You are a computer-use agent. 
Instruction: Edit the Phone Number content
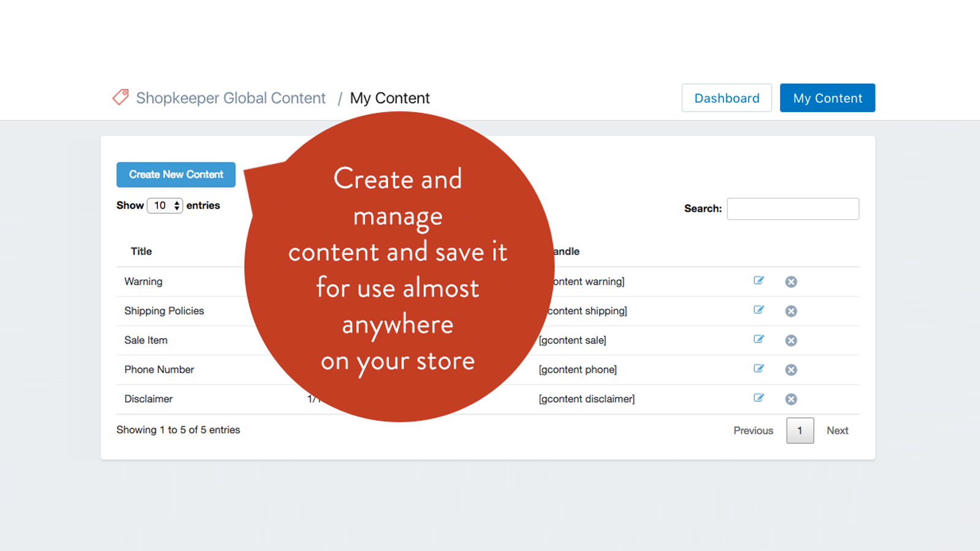(758, 369)
